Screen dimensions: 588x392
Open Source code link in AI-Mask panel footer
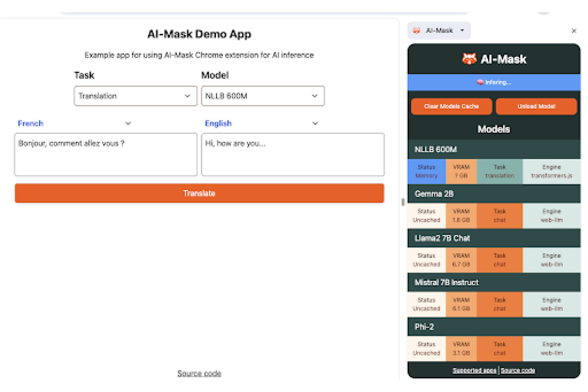coord(518,370)
